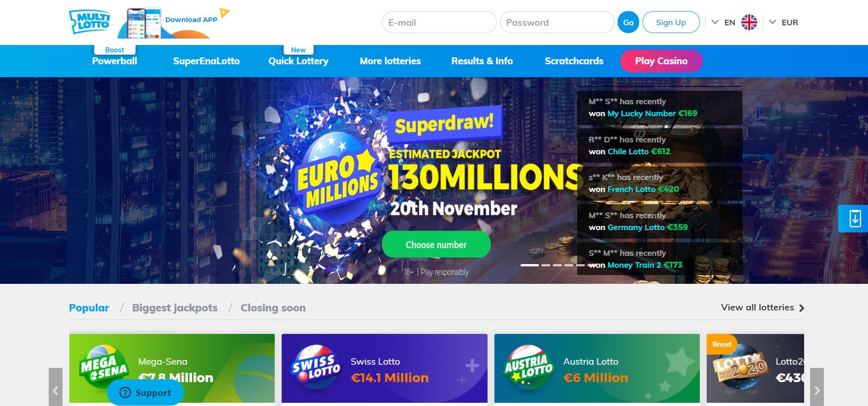Open the Download APP phone banner

(173, 23)
